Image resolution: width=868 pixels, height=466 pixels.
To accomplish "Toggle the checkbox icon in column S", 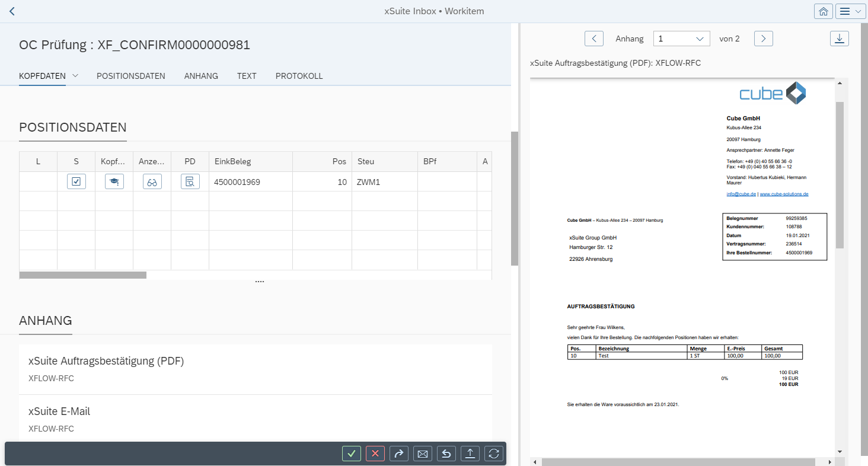I will click(76, 182).
